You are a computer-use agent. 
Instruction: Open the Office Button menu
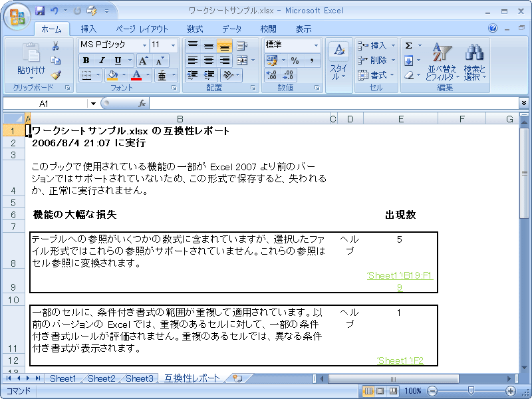[x=17, y=16]
